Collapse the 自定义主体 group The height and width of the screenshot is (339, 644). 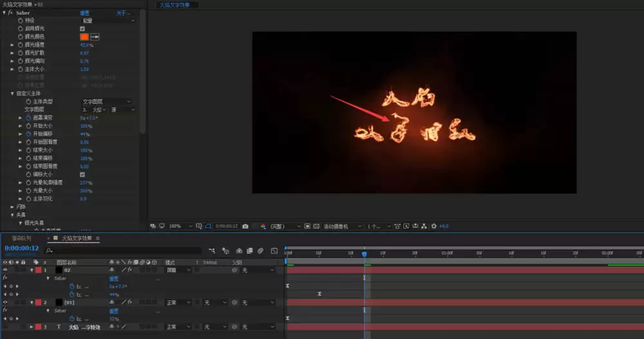12,93
